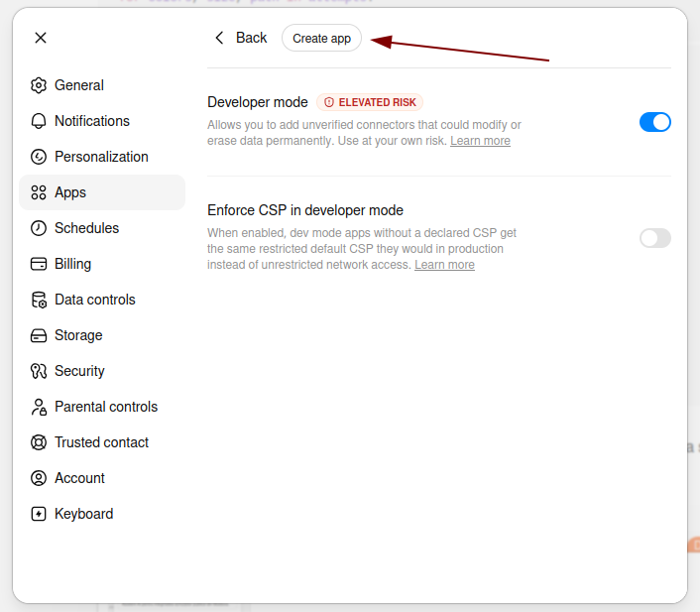Click the General gear icon

[39, 85]
